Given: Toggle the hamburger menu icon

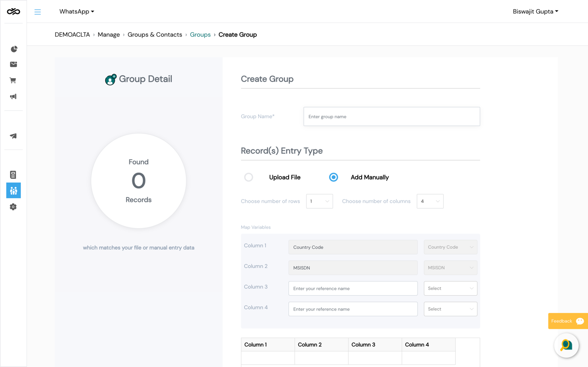Looking at the screenshot, I should [x=38, y=12].
